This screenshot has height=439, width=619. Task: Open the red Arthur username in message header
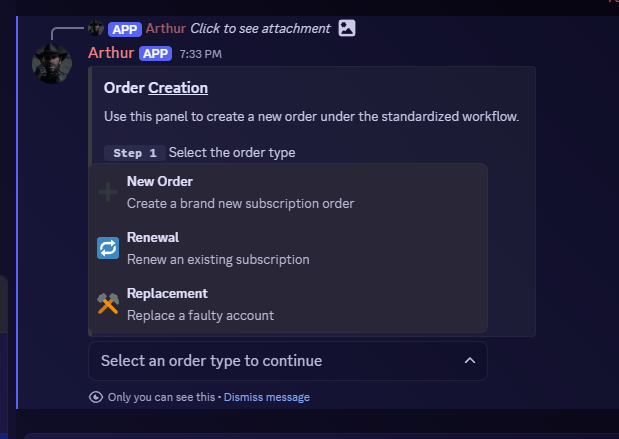[x=111, y=53]
